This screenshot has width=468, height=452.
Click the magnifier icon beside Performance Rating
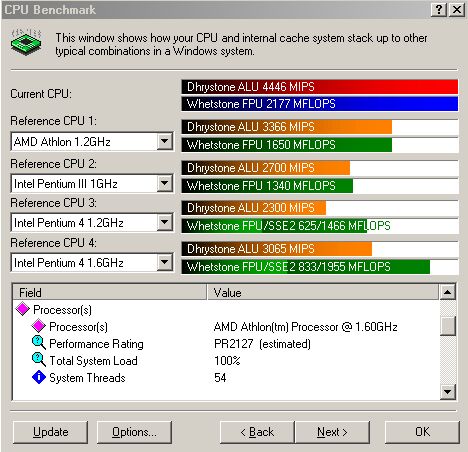tap(39, 343)
